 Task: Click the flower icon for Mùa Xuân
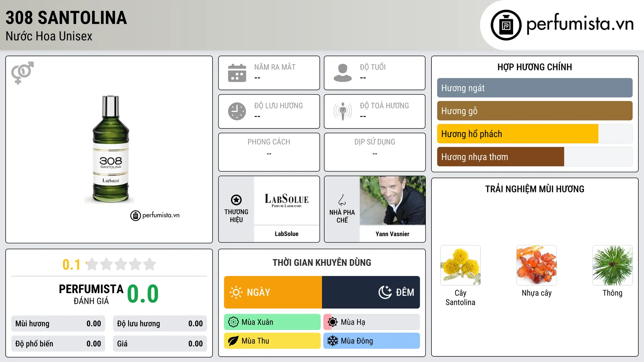pyautogui.click(x=233, y=322)
